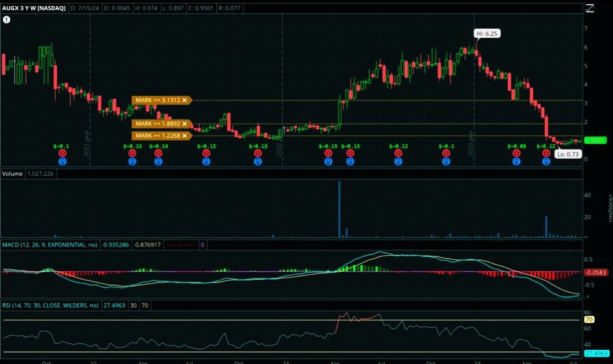Click the 70 overbought value in RSI header
The width and height of the screenshot is (613, 364).
[145, 305]
